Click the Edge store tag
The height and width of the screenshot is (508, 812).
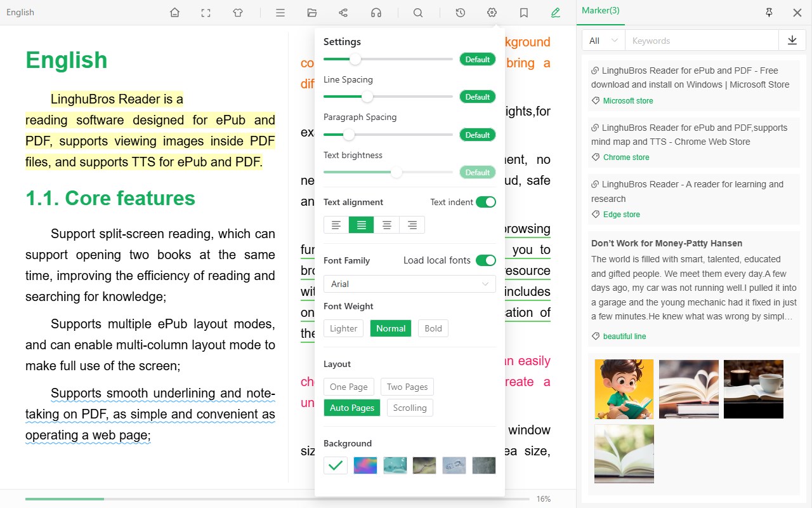622,215
